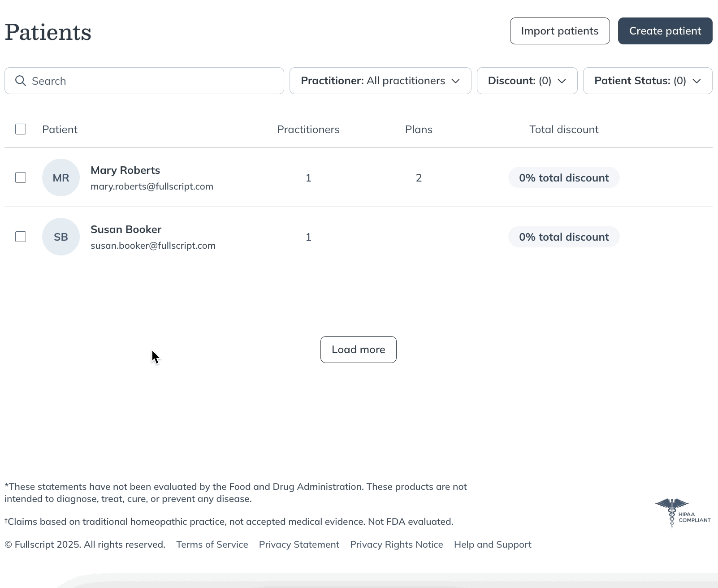Image resolution: width=718 pixels, height=588 pixels.
Task: Open Susan Booker SB avatar
Action: pos(61,237)
